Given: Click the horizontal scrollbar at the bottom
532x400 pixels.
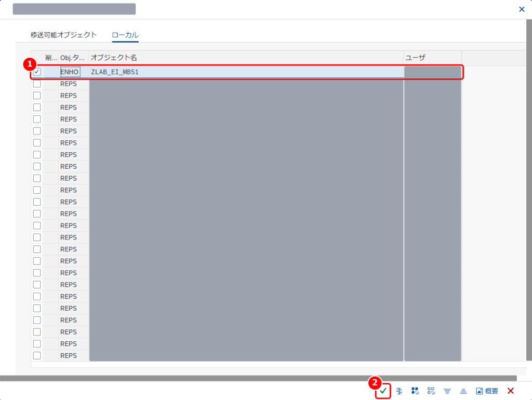Looking at the screenshot, I should (258, 378).
